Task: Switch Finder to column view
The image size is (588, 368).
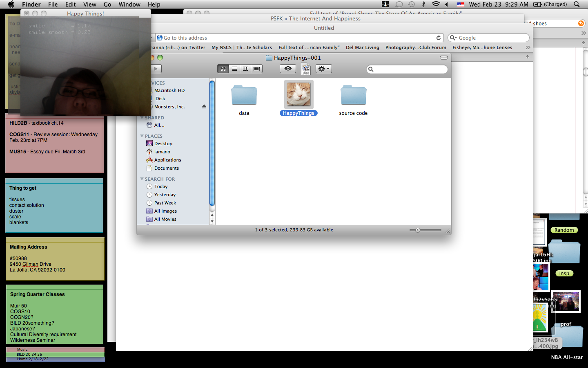Action: (245, 69)
